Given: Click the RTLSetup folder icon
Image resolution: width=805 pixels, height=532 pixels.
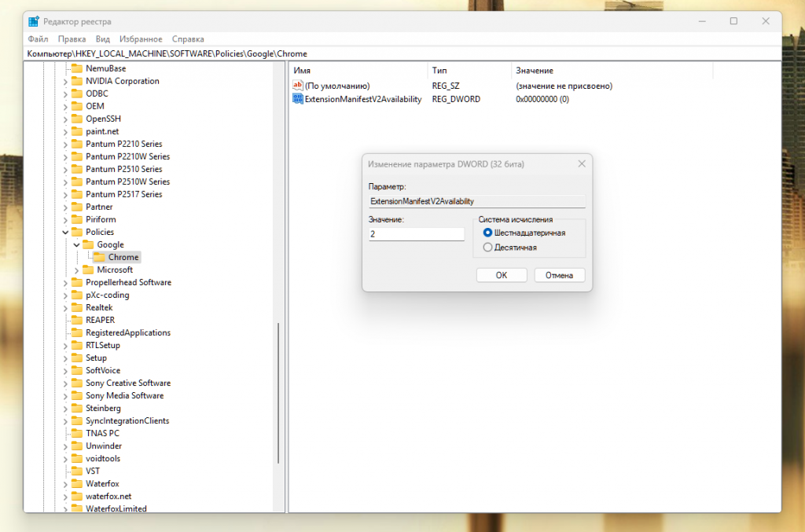Looking at the screenshot, I should [x=77, y=345].
